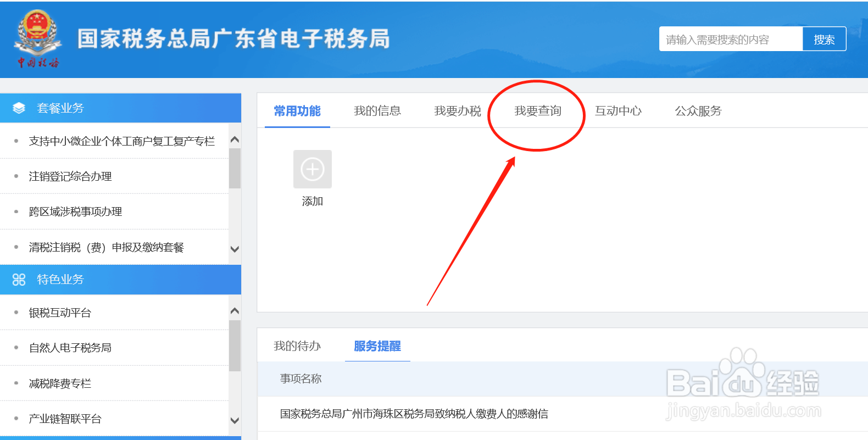Switch to the 我要办税 tab
868x440 pixels.
(x=458, y=111)
